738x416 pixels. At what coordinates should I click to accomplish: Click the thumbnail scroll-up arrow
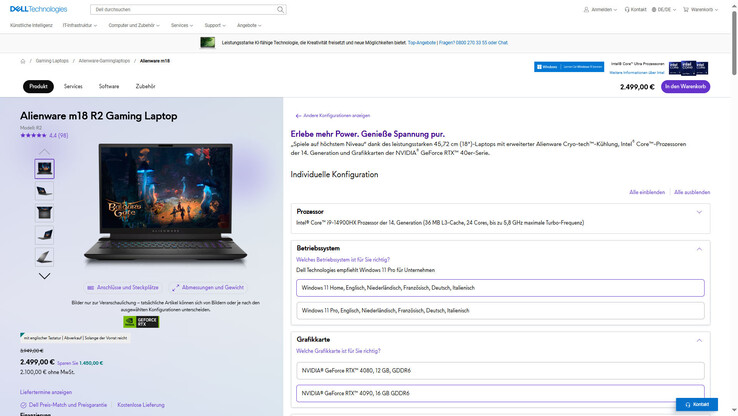[x=44, y=152]
